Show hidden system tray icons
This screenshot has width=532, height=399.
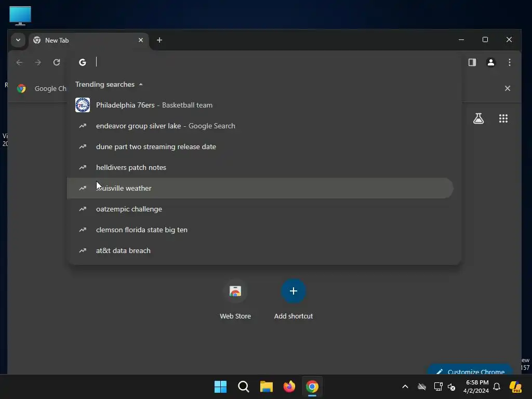pos(405,387)
